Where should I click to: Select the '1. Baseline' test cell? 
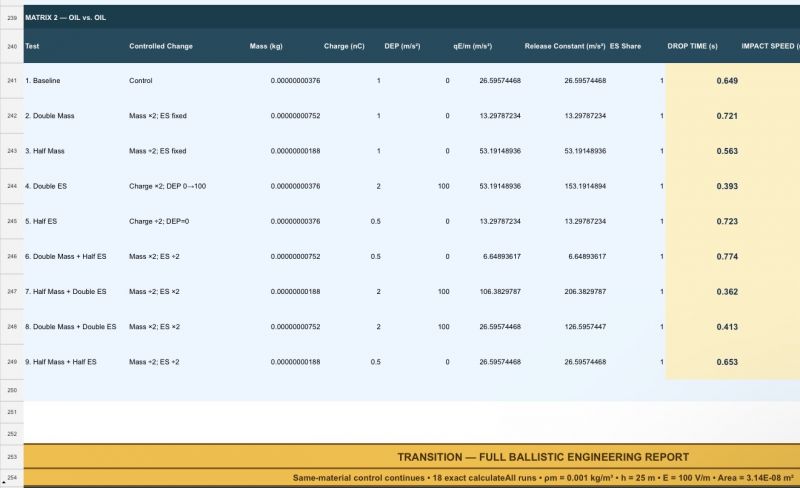pyautogui.click(x=42, y=81)
